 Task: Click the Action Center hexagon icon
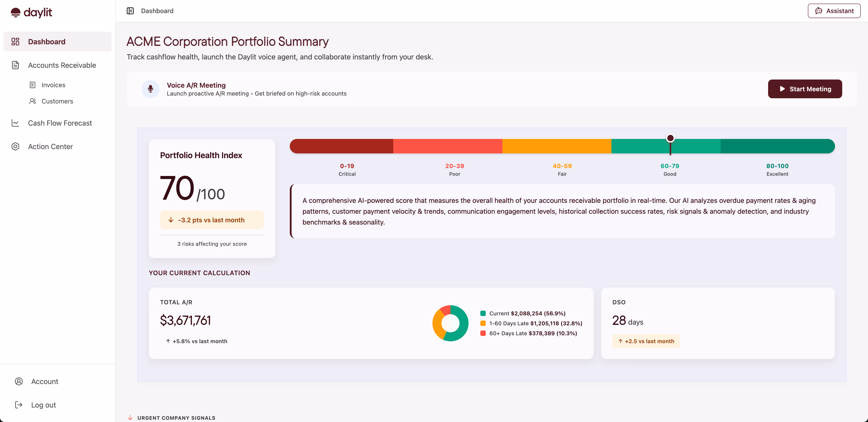click(x=16, y=147)
